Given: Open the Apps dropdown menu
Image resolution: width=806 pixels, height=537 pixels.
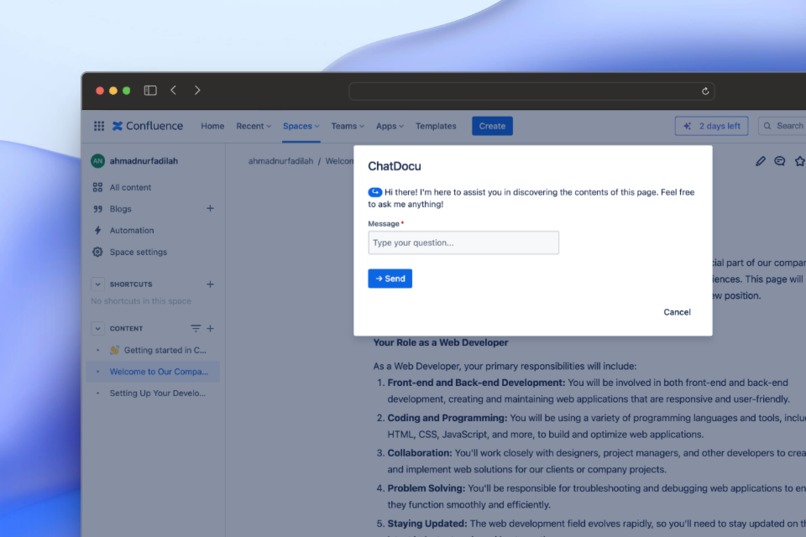Looking at the screenshot, I should pos(390,126).
